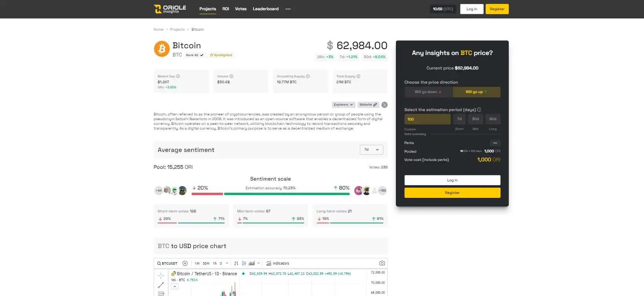
Task: Open the X (Twitter) social link
Action: coord(385,105)
